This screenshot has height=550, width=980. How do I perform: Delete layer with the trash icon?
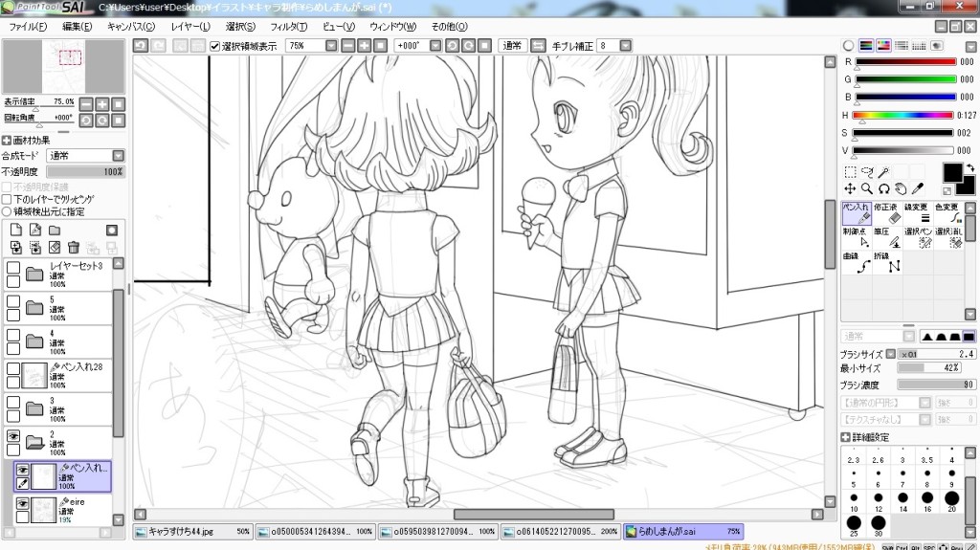coord(74,247)
